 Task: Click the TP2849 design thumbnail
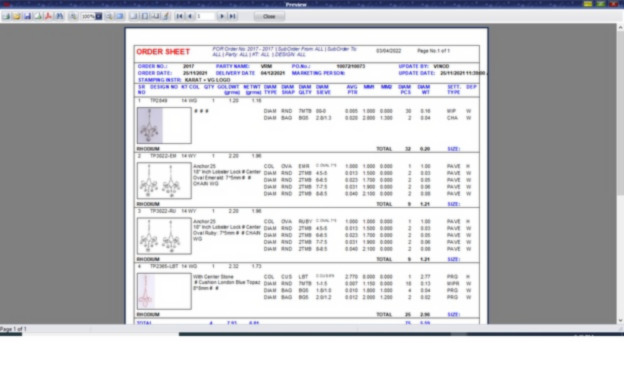[164, 125]
